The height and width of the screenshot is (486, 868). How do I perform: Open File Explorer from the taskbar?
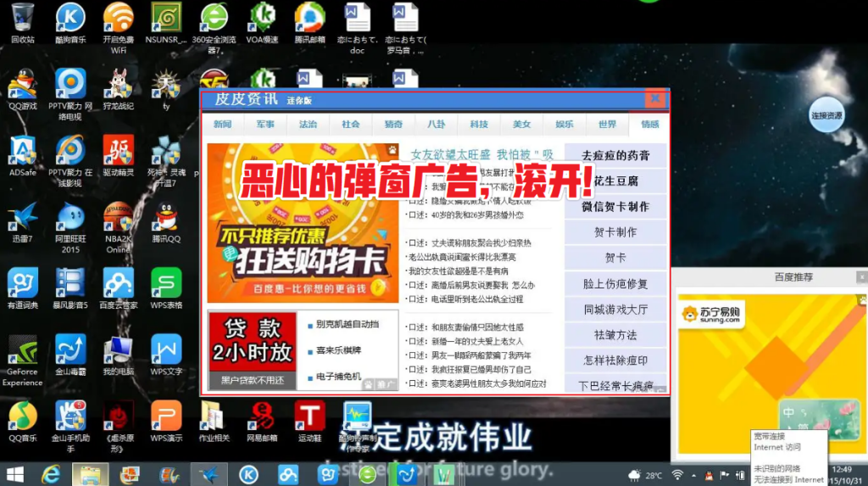coord(90,474)
